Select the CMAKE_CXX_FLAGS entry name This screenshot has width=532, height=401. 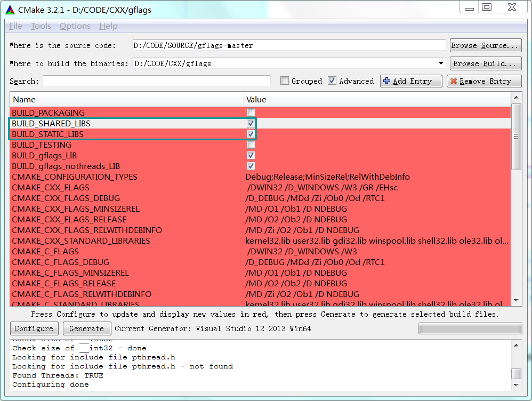[51, 187]
